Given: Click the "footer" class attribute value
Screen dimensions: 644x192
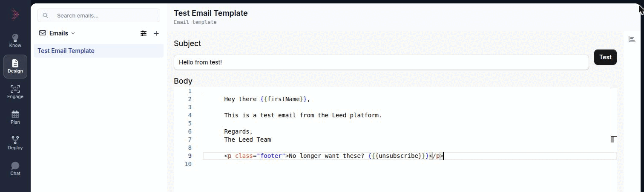Looking at the screenshot, I should click(271, 156).
